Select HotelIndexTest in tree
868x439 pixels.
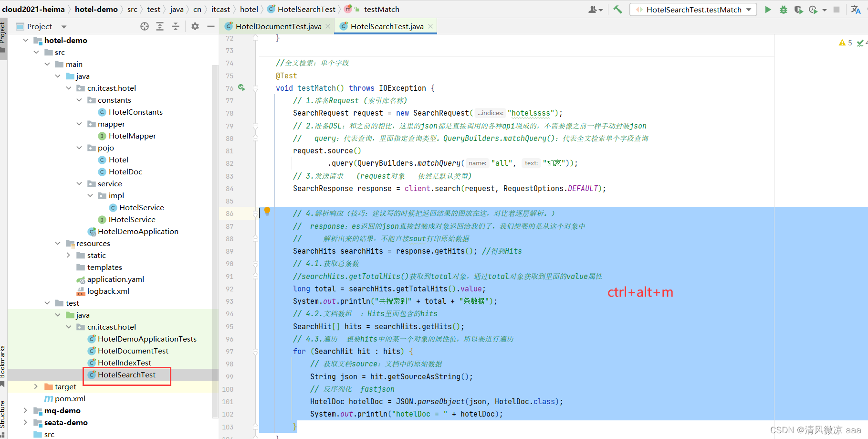coord(120,363)
